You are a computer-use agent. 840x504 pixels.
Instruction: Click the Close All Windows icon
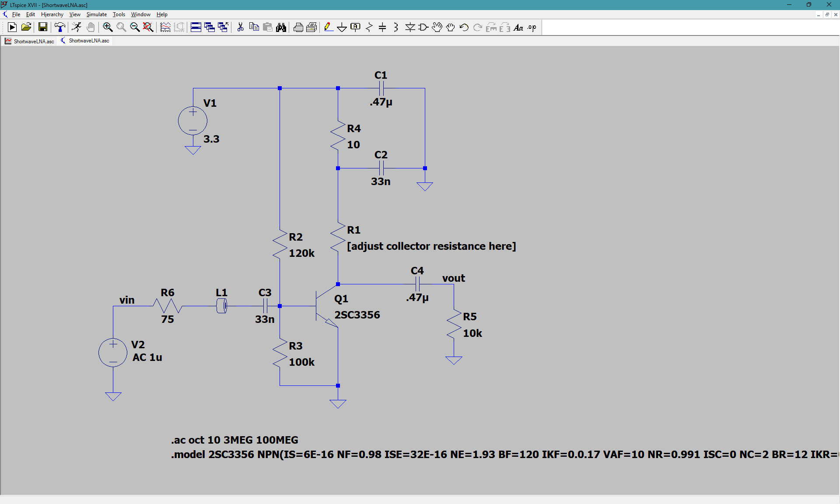coord(223,28)
